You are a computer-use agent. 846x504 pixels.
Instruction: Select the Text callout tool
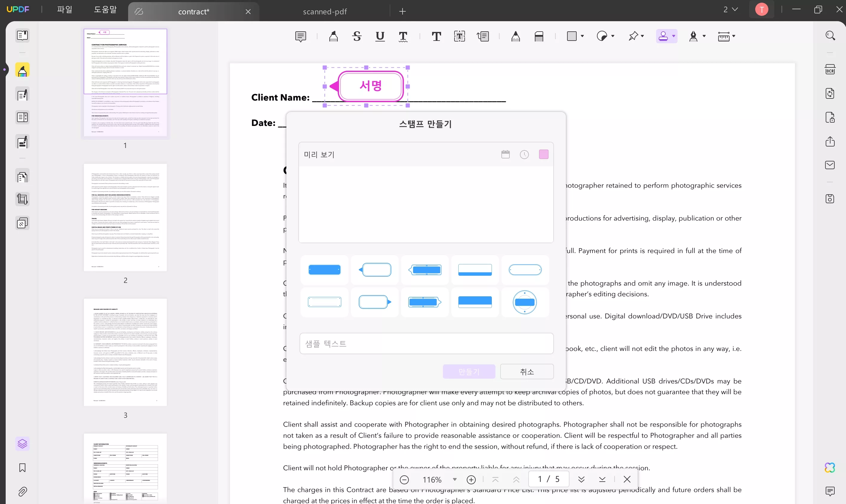click(x=483, y=36)
